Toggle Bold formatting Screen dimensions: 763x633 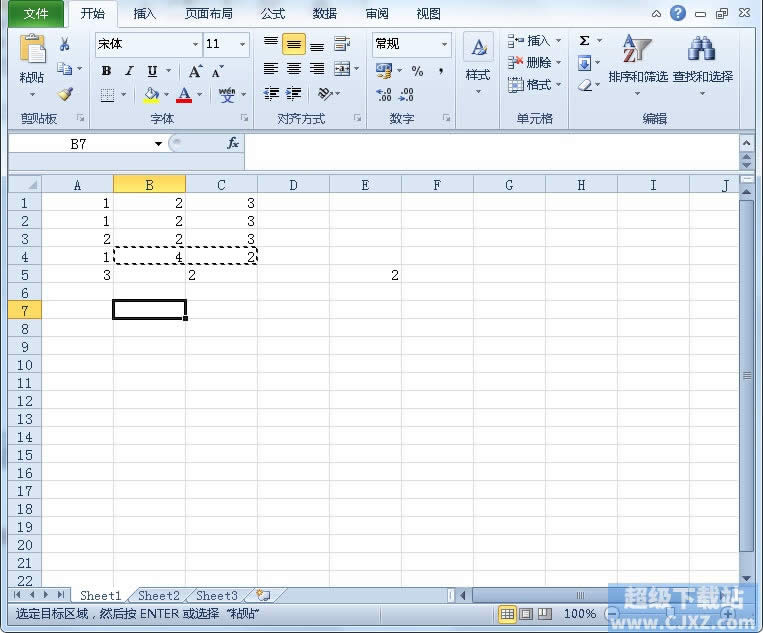[106, 71]
